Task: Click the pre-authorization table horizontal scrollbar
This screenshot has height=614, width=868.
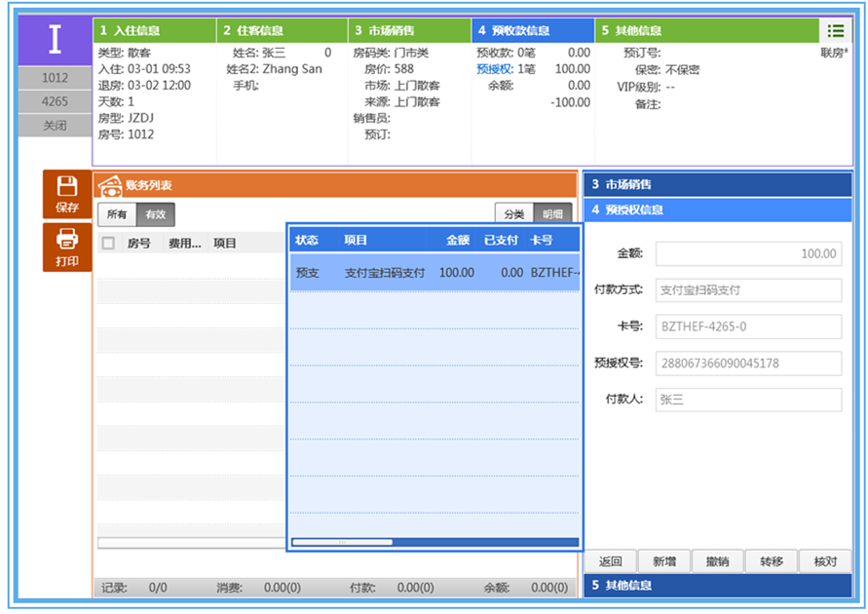Action: tap(342, 542)
